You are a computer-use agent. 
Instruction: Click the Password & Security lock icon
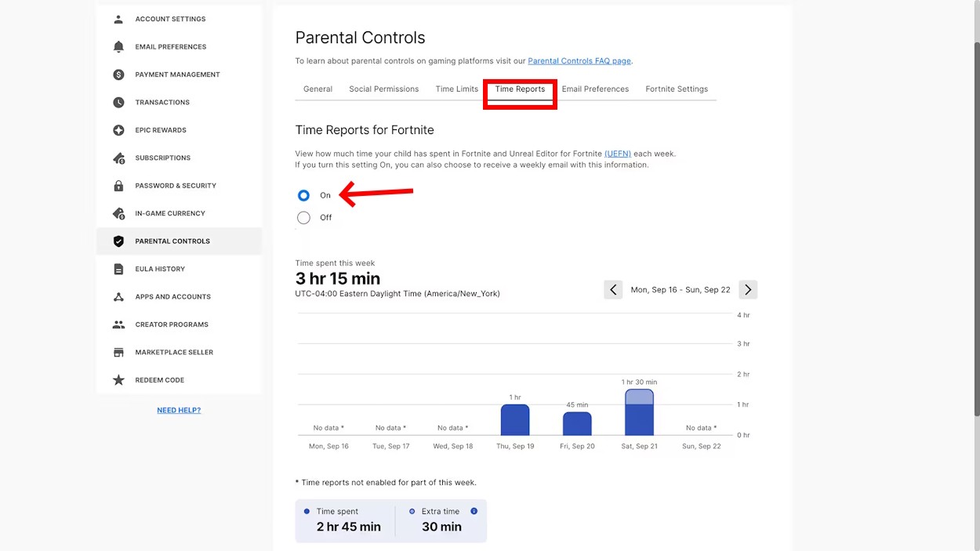[118, 186]
